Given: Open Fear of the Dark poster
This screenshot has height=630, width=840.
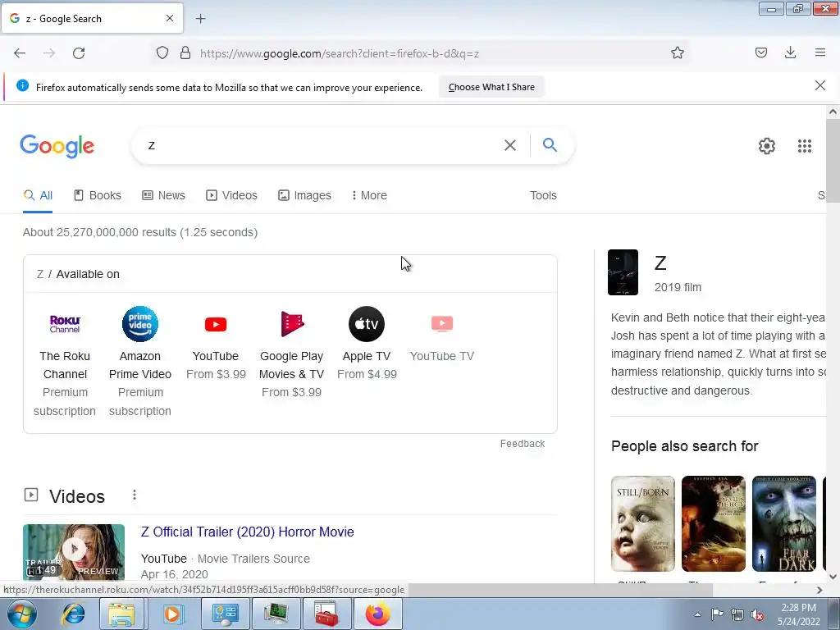Looking at the screenshot, I should pos(783,523).
